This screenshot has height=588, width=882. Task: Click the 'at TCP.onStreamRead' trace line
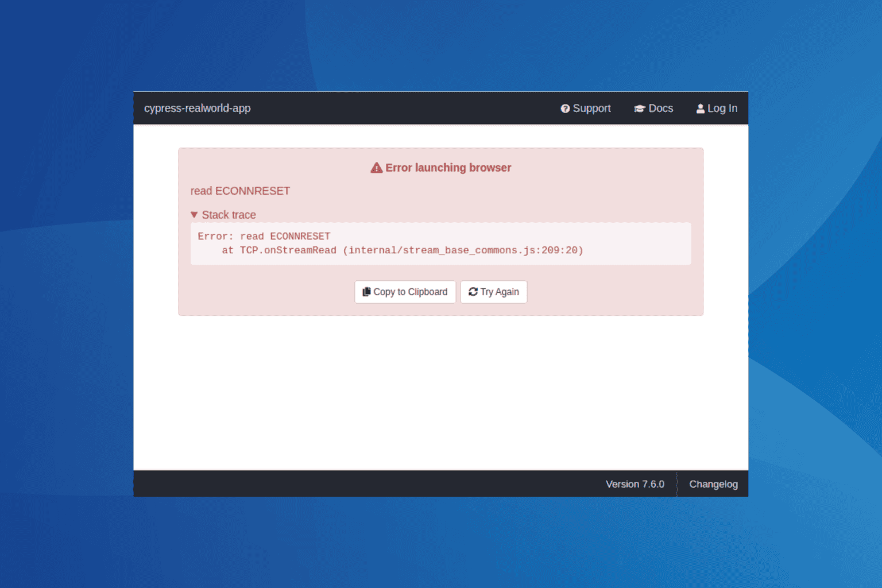[403, 250]
